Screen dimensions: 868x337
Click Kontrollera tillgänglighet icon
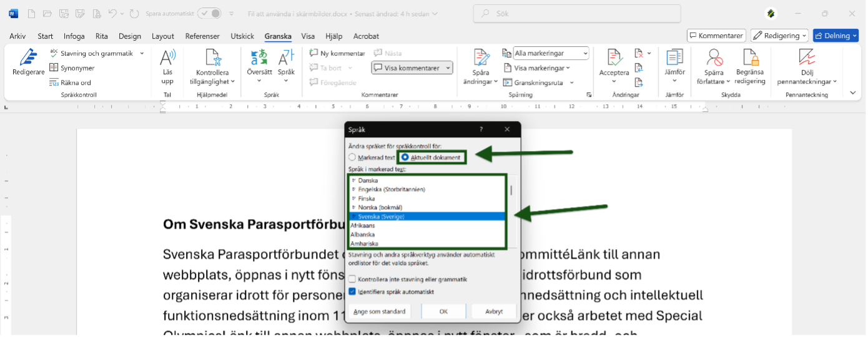point(213,58)
